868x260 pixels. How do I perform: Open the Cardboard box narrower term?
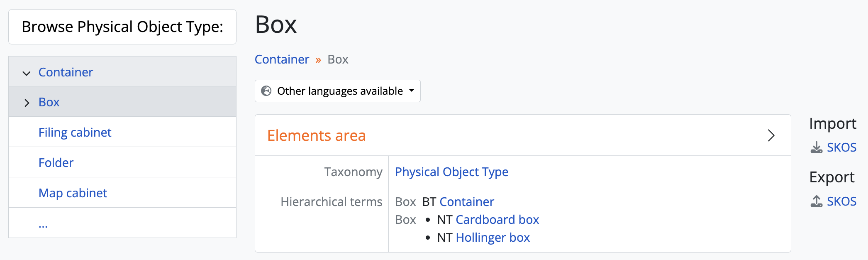click(x=497, y=220)
